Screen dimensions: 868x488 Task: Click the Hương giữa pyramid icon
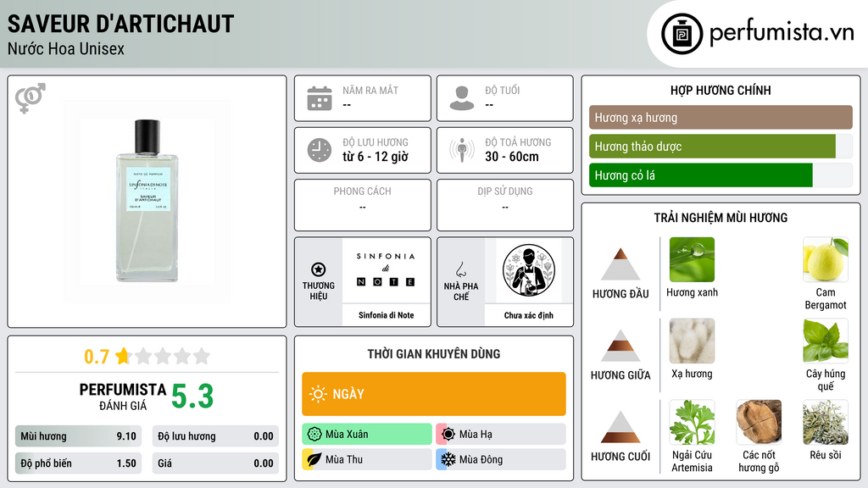(x=620, y=346)
